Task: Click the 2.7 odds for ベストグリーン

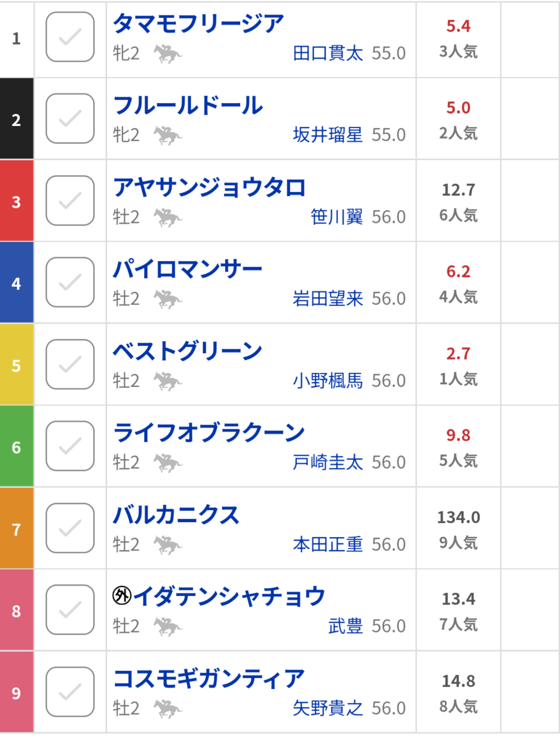Action: pyautogui.click(x=458, y=354)
